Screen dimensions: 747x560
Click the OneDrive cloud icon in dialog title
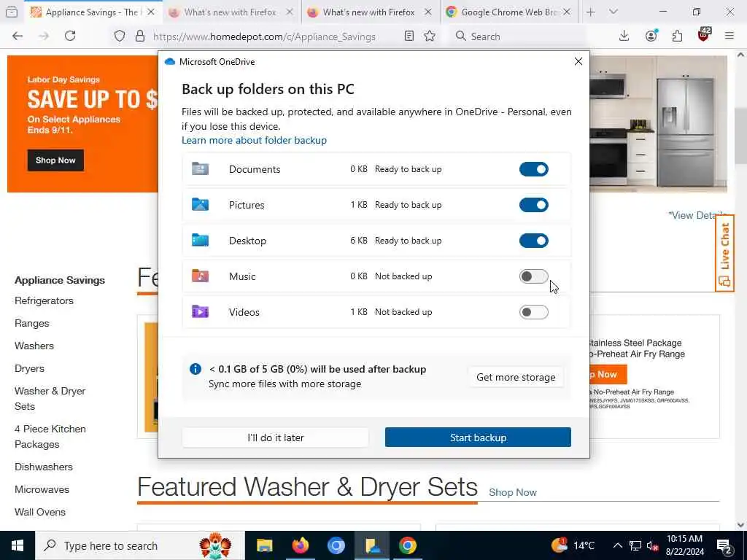[169, 62]
